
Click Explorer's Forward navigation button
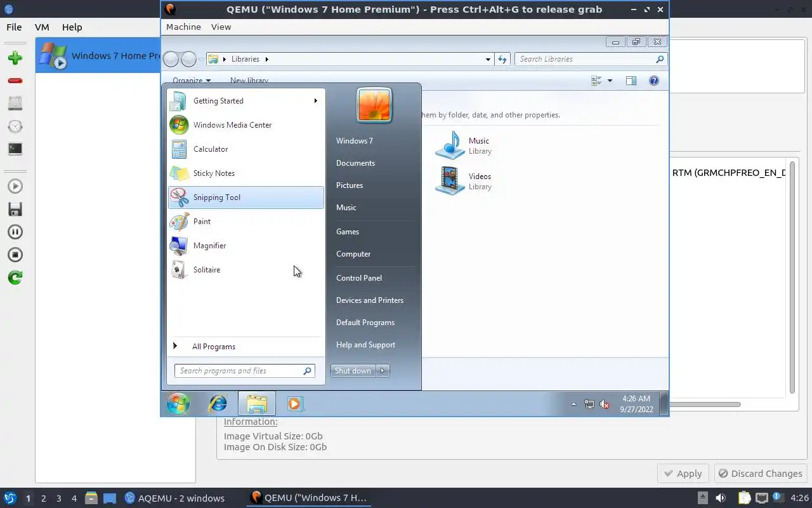(x=188, y=59)
